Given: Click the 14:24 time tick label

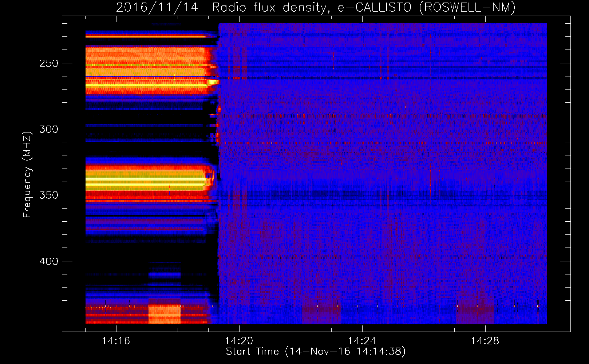Looking at the screenshot, I should pos(362,341).
